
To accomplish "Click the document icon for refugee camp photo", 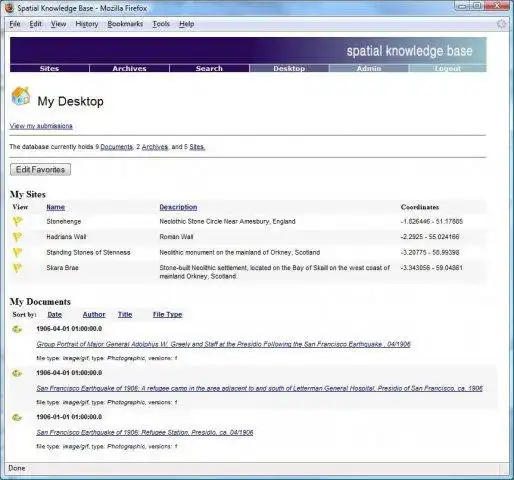I will (x=17, y=373).
